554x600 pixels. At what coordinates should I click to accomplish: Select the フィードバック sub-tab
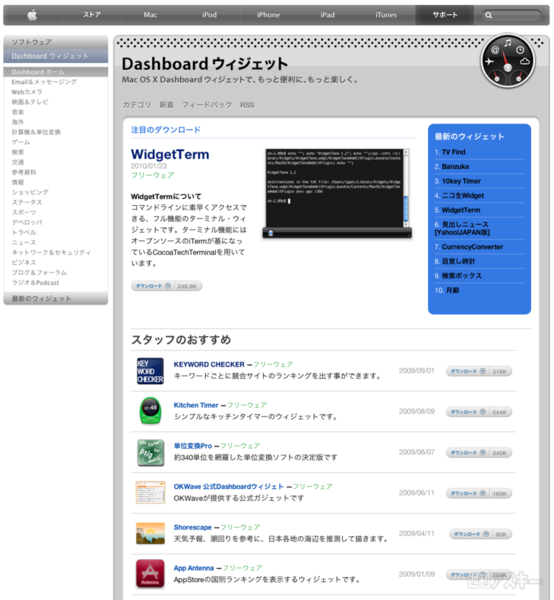tap(207, 105)
